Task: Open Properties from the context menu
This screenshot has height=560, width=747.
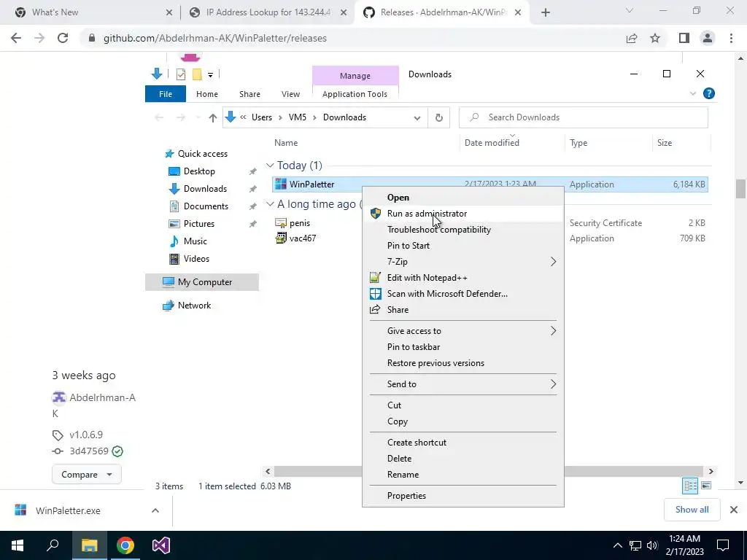Action: click(x=463, y=496)
